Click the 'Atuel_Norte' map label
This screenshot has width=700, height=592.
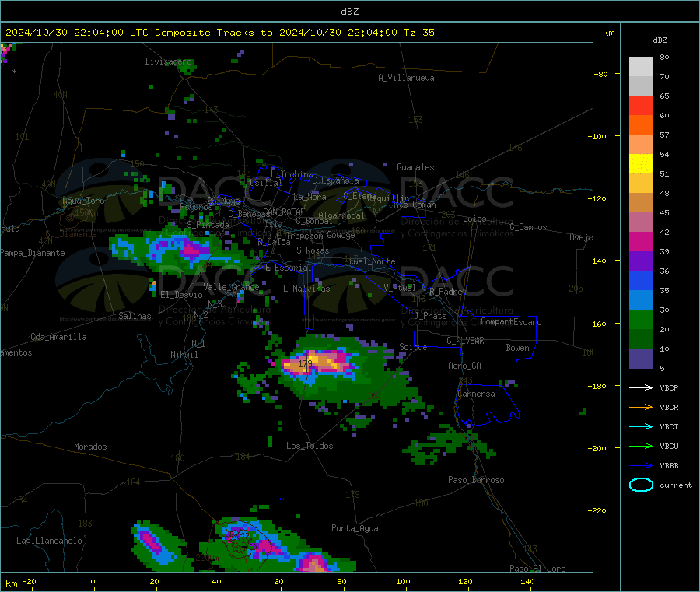tap(369, 261)
